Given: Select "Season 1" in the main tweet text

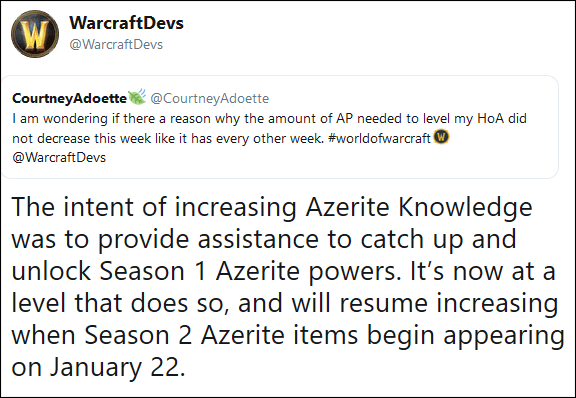Looking at the screenshot, I should click(x=153, y=272).
